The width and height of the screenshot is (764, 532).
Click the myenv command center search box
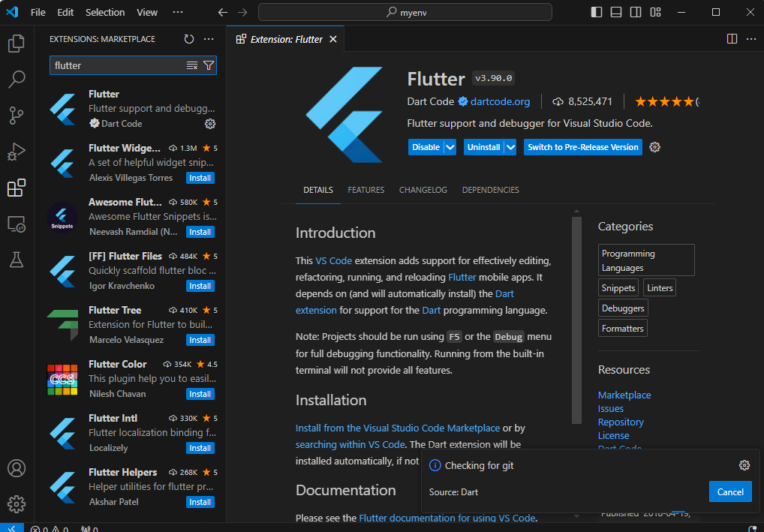pyautogui.click(x=405, y=12)
